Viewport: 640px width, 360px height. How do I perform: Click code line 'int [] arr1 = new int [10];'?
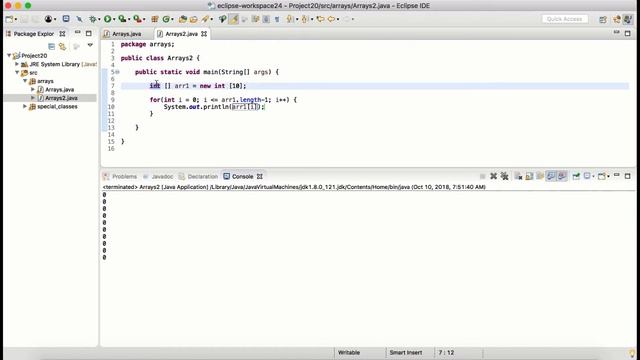(198, 86)
